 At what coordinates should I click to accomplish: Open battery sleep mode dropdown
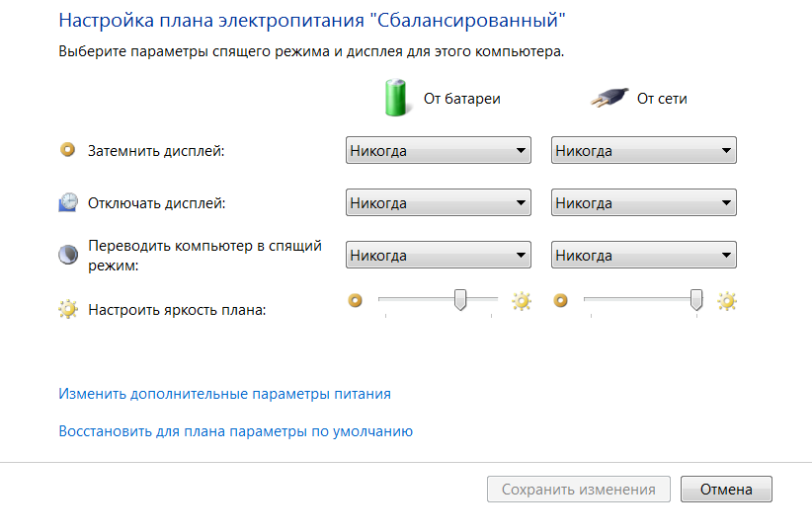coord(439,255)
